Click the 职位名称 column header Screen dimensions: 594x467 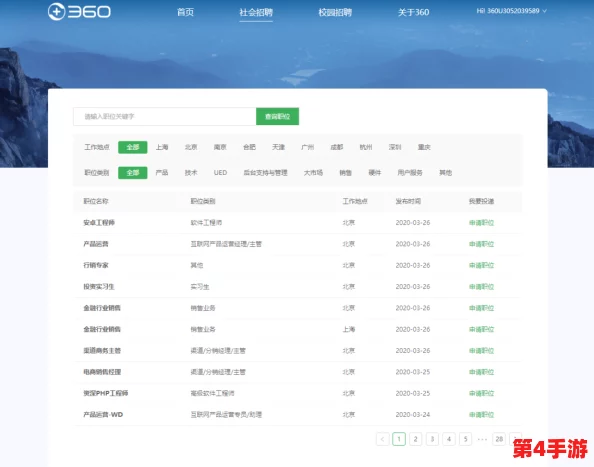96,201
